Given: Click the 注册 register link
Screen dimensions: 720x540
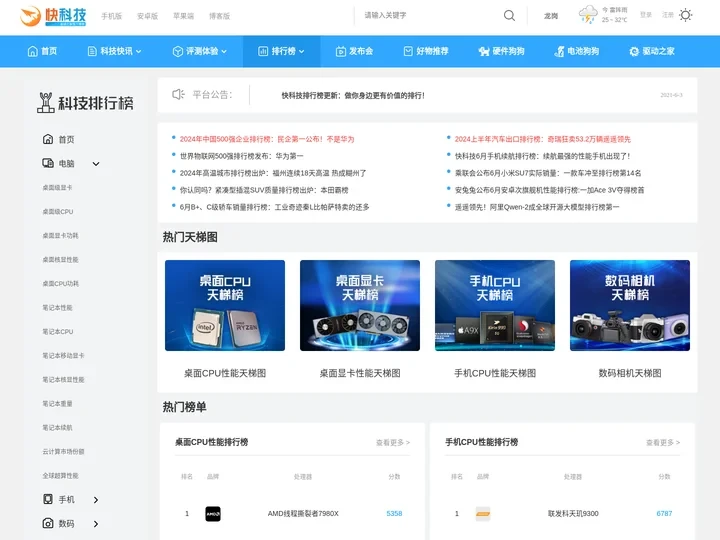Looking at the screenshot, I should 668,15.
